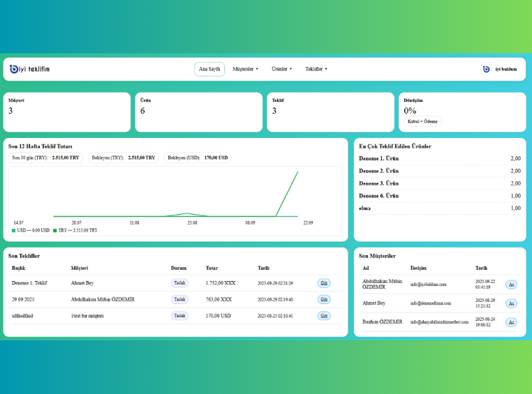Click Gör button for 29.09.2025 quote
532x394 pixels.
(324, 299)
